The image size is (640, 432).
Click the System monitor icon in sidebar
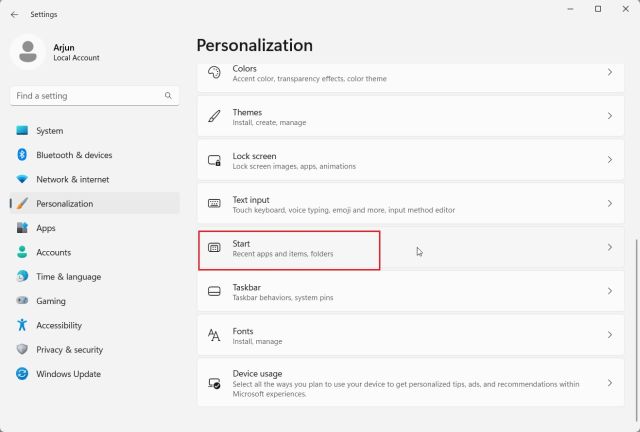[x=22, y=131]
